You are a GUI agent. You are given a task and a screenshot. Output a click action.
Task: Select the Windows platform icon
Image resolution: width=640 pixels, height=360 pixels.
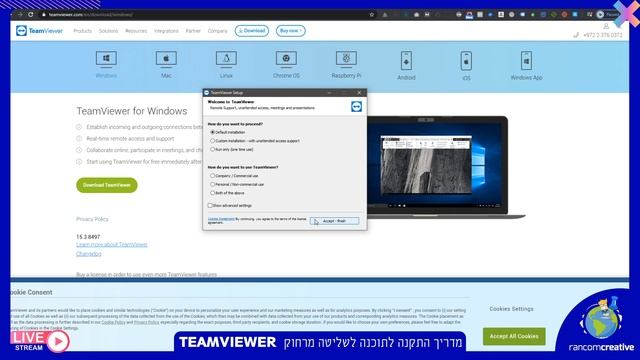(106, 59)
